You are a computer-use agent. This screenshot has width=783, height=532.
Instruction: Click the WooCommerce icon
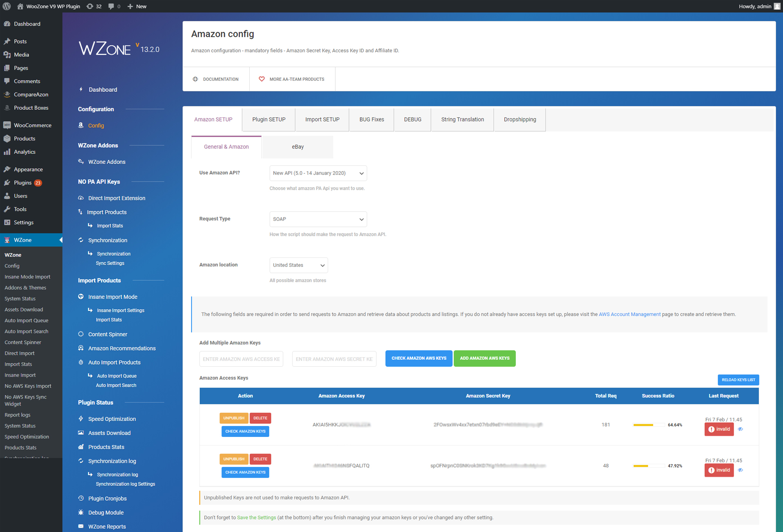pos(7,125)
